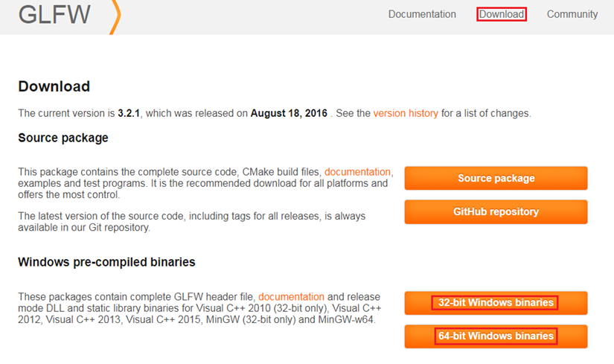Select the Download navigation item

(x=502, y=14)
